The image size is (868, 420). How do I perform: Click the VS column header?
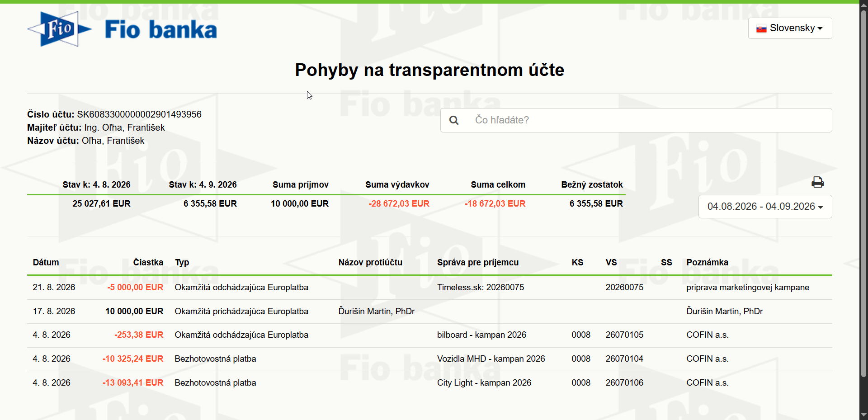pos(611,262)
